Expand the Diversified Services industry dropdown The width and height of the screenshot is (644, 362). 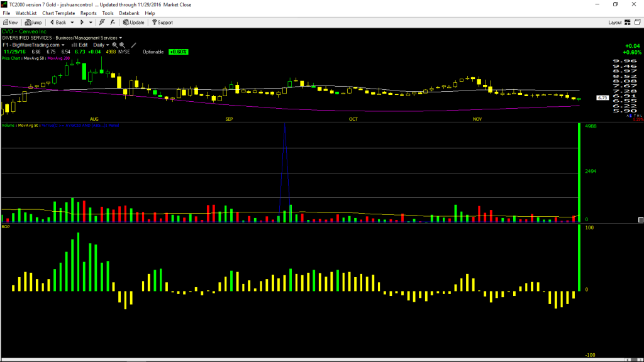[x=120, y=38]
